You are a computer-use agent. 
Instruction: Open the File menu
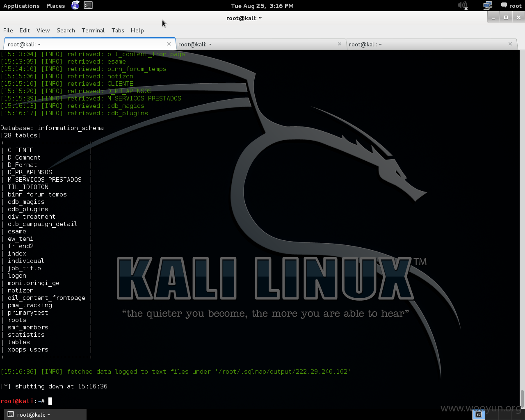pyautogui.click(x=8, y=30)
